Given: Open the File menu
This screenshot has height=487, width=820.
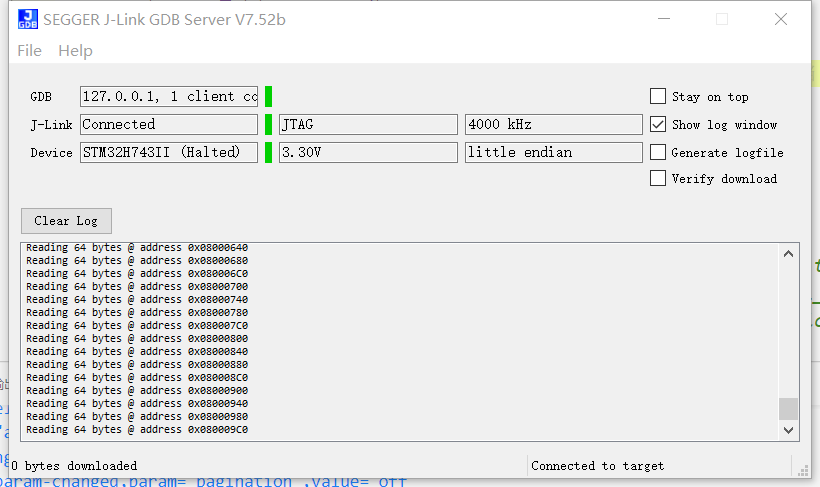Looking at the screenshot, I should click(x=29, y=51).
